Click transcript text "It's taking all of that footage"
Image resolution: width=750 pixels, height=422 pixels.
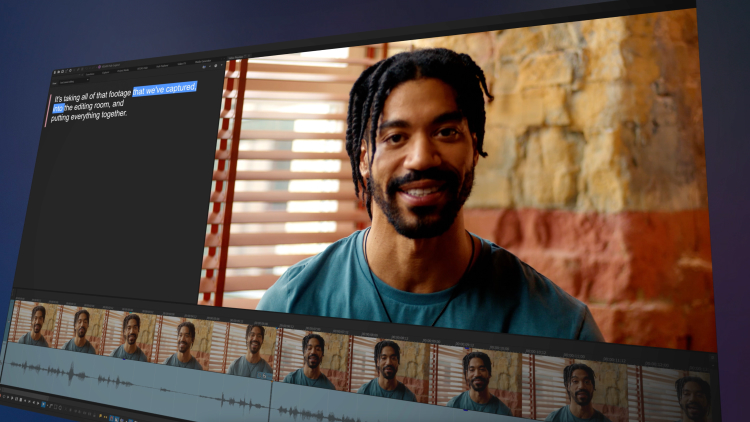click(x=92, y=95)
